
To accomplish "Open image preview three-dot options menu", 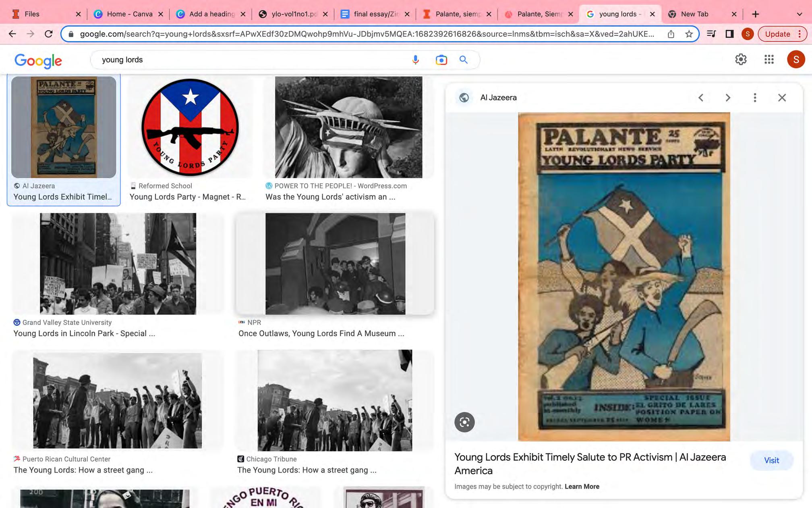I will (x=755, y=98).
